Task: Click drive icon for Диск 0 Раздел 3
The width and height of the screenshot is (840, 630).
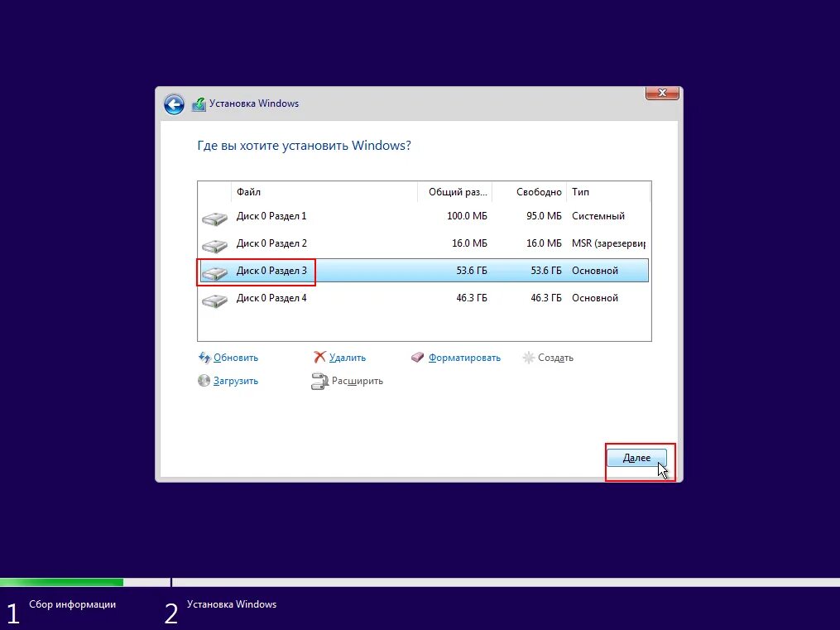Action: [x=215, y=273]
